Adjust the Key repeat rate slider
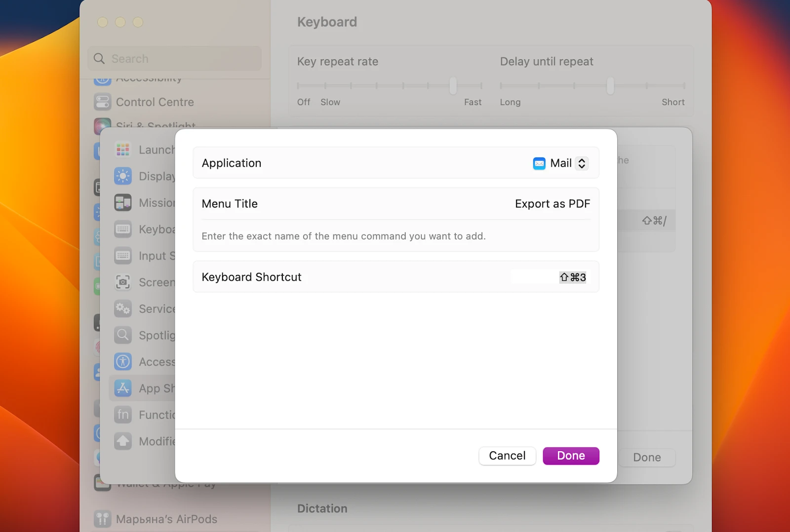790x532 pixels. click(x=452, y=85)
